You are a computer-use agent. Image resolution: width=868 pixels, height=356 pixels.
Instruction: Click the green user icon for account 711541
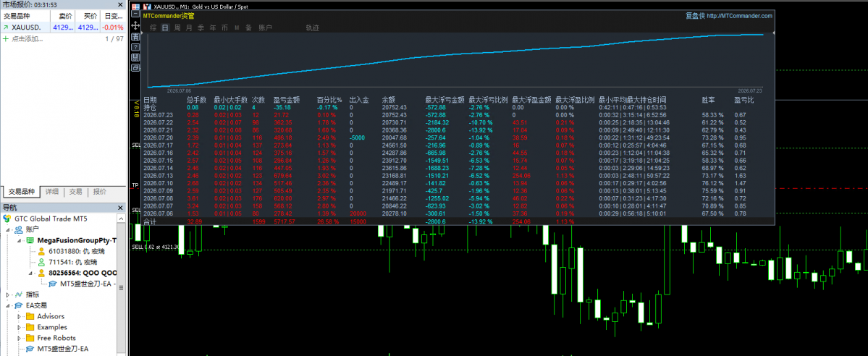pyautogui.click(x=41, y=262)
